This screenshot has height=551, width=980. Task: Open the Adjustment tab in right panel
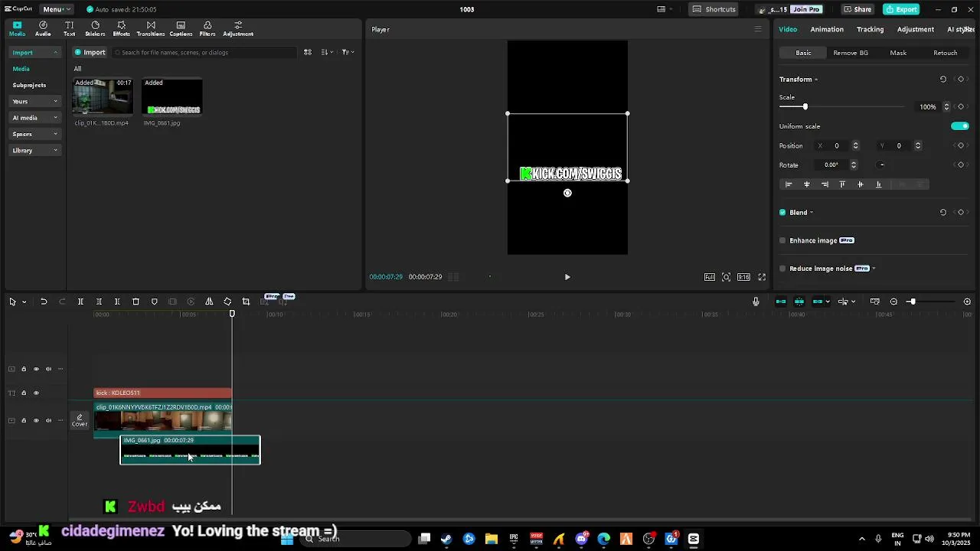click(915, 29)
